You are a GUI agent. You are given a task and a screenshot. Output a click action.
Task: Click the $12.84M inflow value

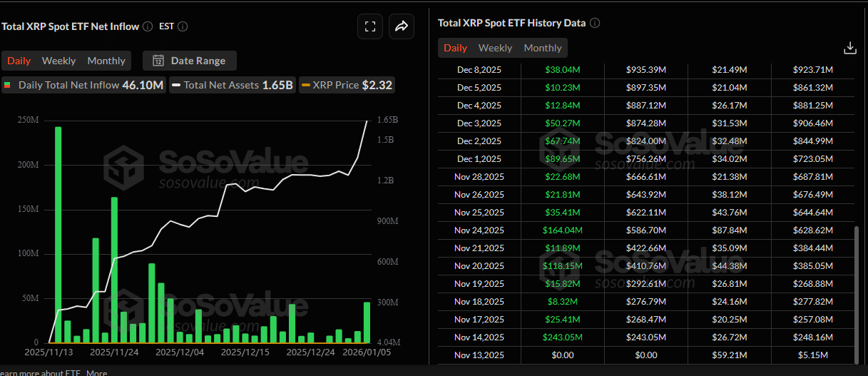562,106
